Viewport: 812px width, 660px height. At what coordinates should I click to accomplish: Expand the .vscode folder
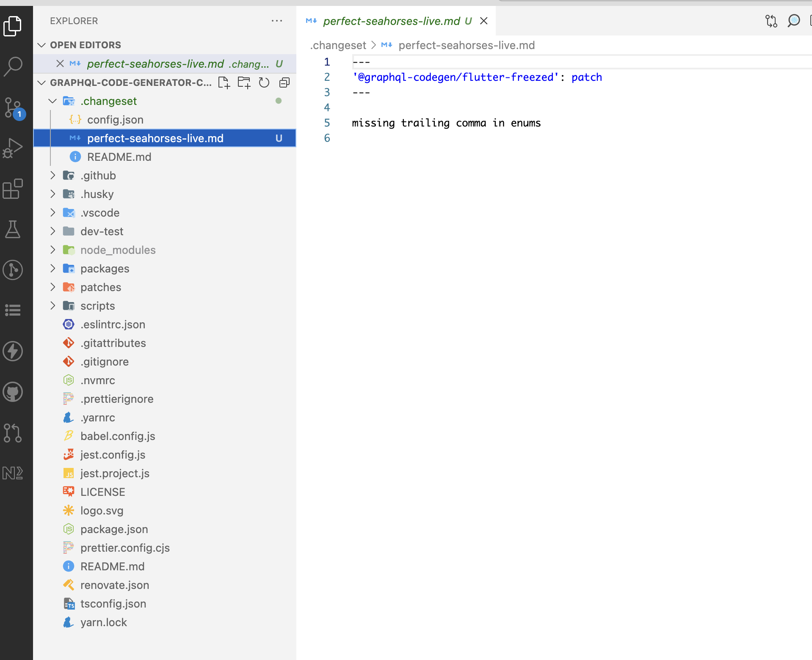point(52,213)
